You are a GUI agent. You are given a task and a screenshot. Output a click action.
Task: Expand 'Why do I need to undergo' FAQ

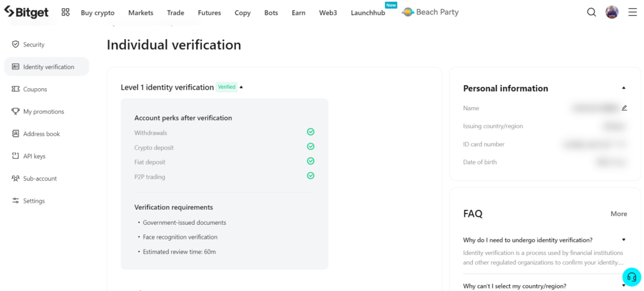(623, 240)
